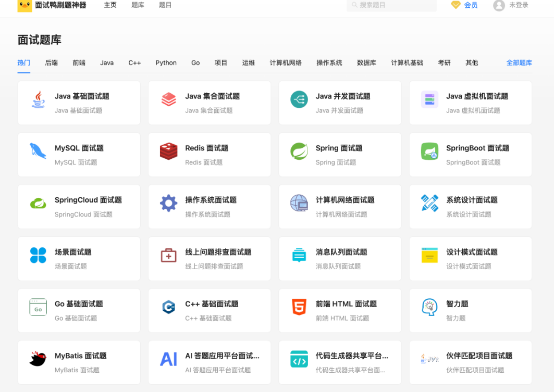554x392 pixels.
Task: Click the yellow diamond 会员 icon
Action: click(x=456, y=5)
